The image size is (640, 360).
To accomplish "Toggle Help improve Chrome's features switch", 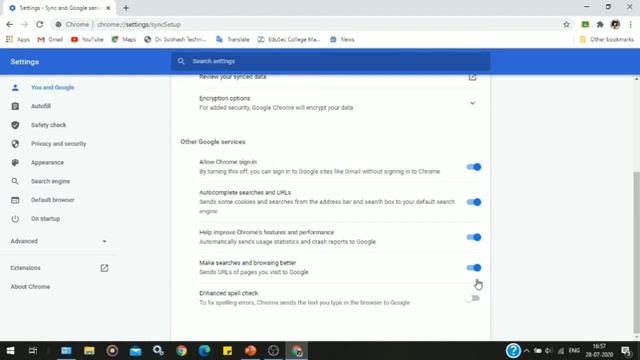I will 473,237.
